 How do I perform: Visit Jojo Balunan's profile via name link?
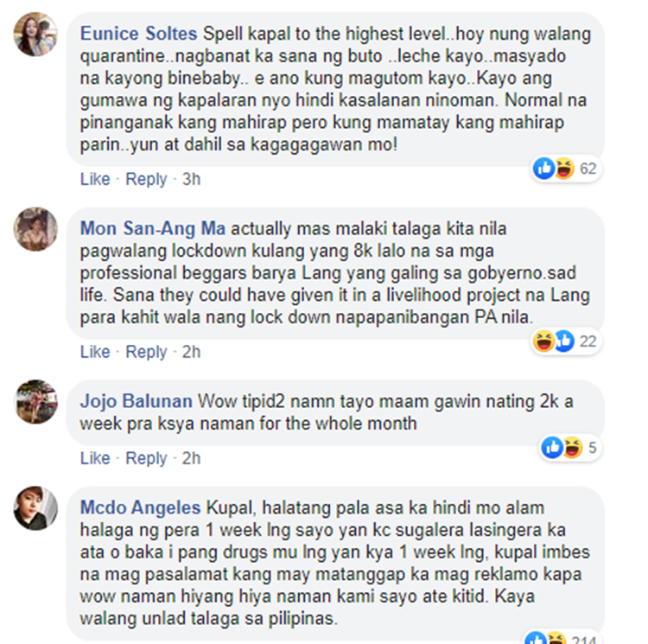(x=136, y=401)
